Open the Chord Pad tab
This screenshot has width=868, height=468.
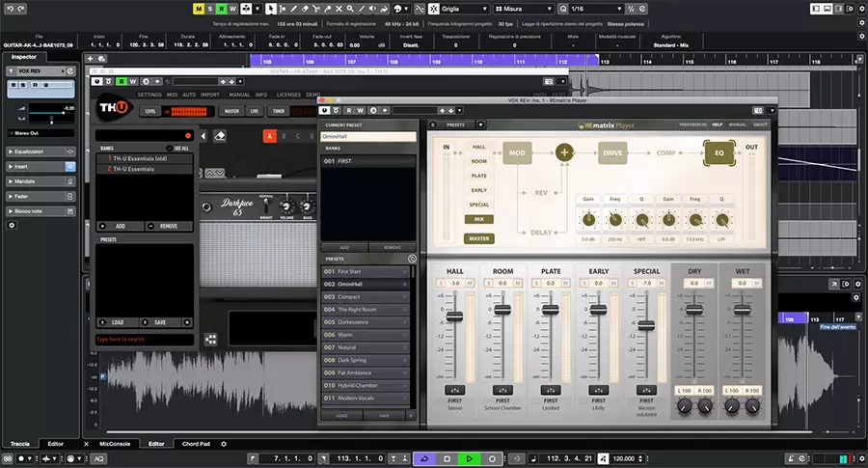point(197,444)
